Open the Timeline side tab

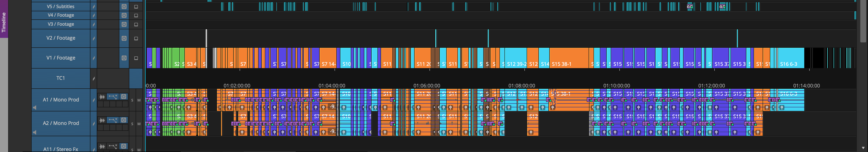4,19
